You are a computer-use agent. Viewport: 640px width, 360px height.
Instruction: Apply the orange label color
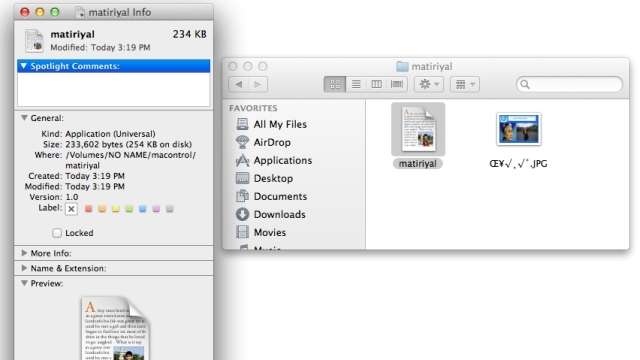click(102, 209)
